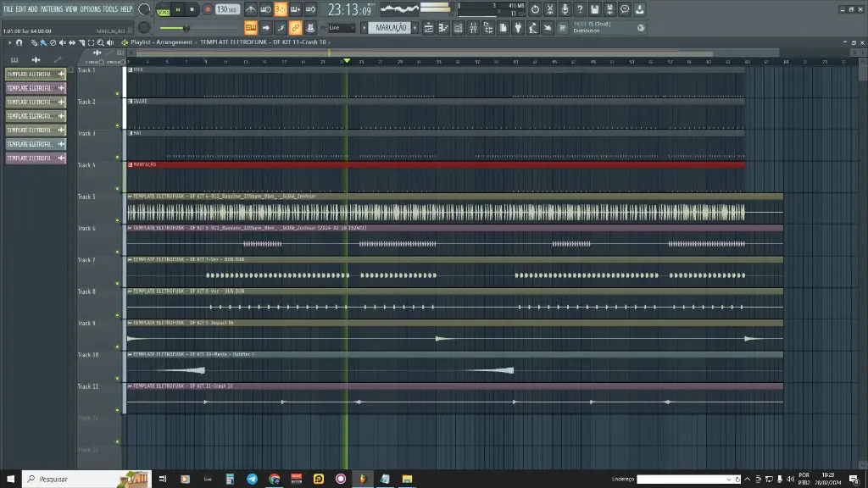868x488 pixels.
Task: Select the playlist playback speaker tool
Action: coord(110,42)
